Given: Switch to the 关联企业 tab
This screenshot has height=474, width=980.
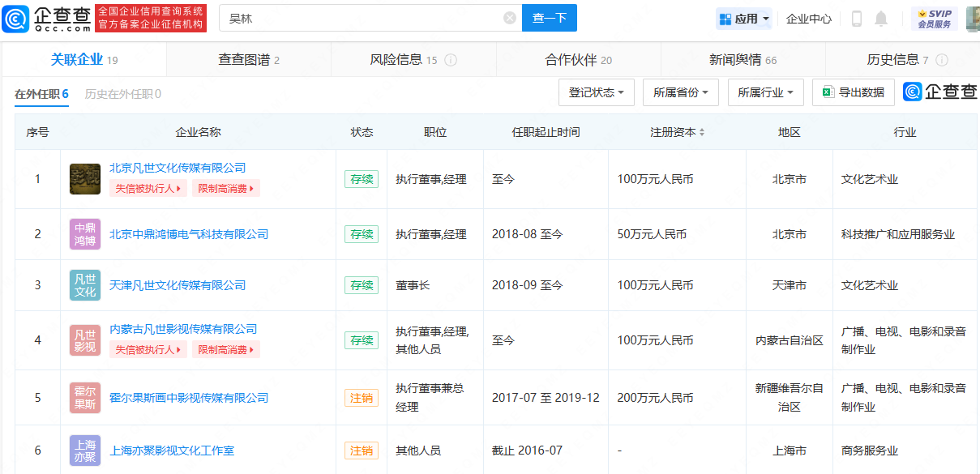Looking at the screenshot, I should [84, 60].
